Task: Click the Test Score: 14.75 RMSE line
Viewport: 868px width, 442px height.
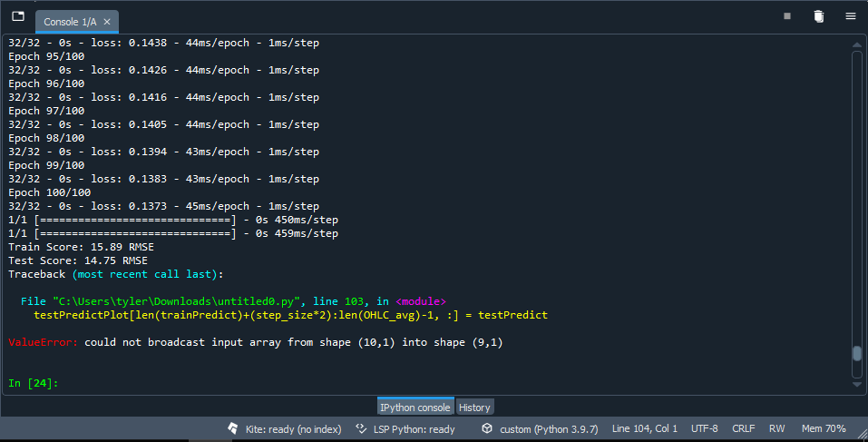Action: 77,260
